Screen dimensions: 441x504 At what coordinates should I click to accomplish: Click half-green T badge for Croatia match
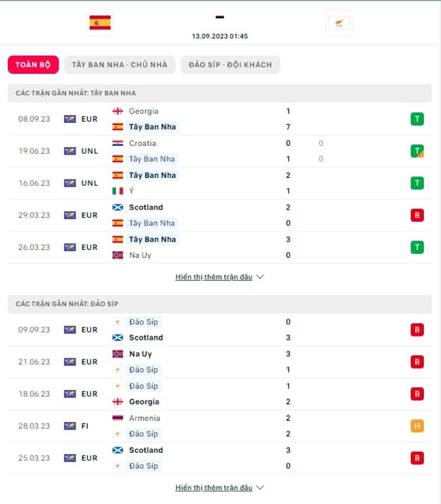(x=417, y=151)
